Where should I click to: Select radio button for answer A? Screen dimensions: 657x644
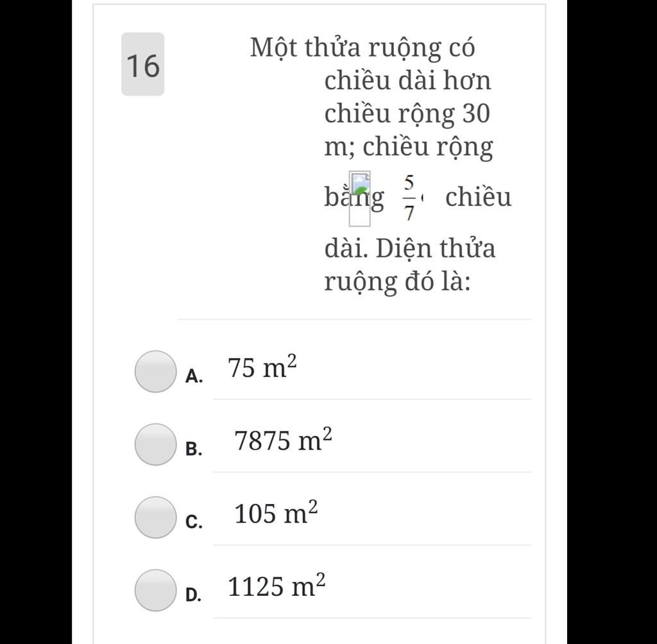click(x=155, y=372)
